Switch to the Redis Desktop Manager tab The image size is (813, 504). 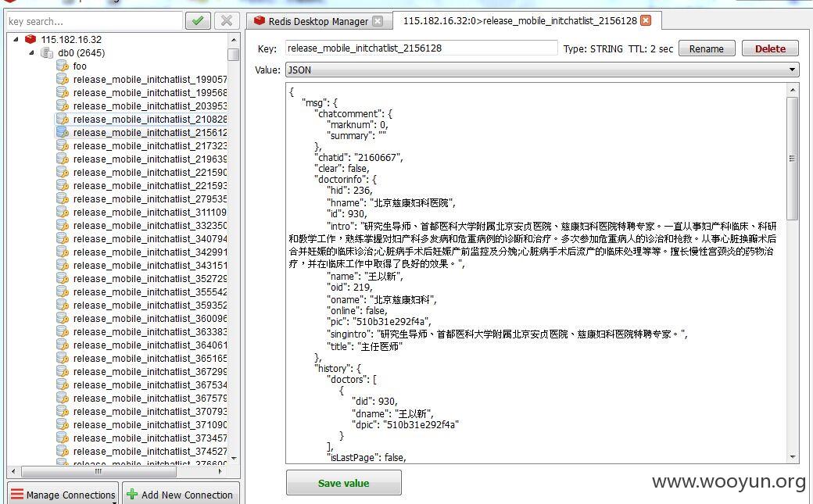click(x=318, y=21)
